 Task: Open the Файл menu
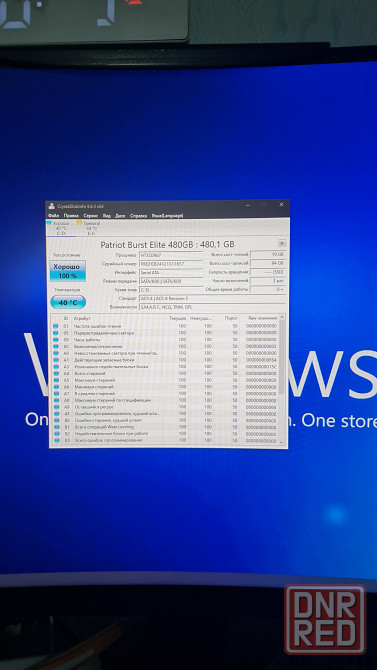[54, 215]
